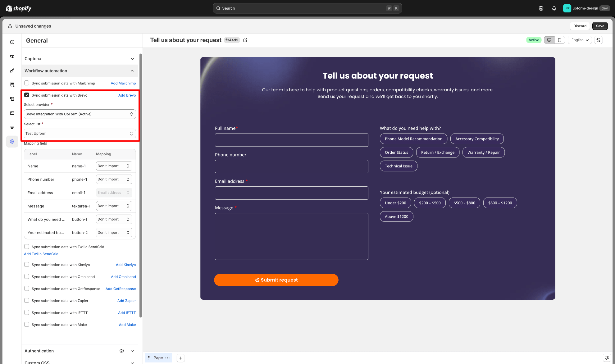
Task: Enable Omnisend sync checkbox
Action: tap(27, 276)
